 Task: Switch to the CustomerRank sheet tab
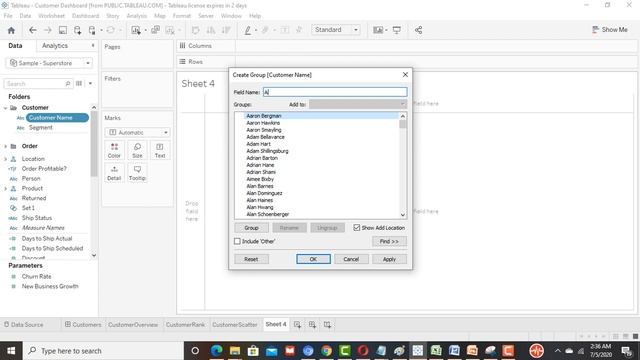185,325
